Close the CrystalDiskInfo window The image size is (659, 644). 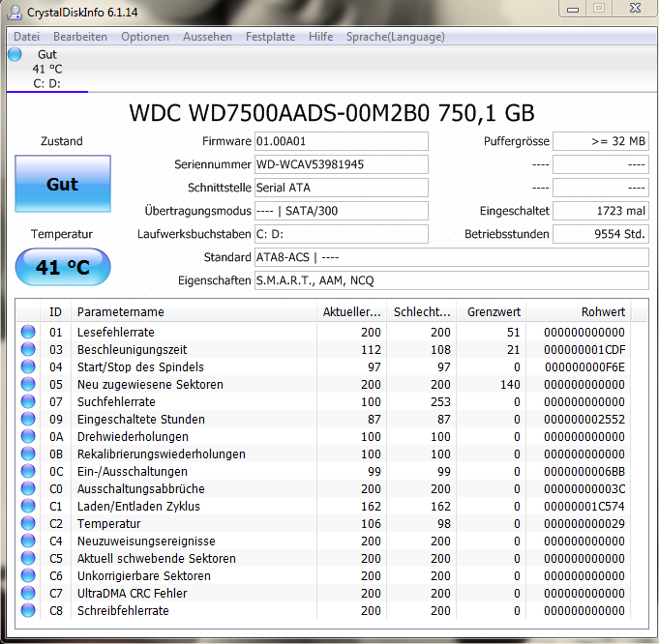636,9
